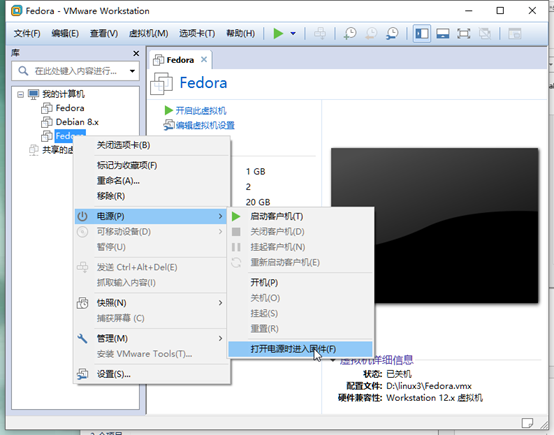
Task: Click the 20 GB disk value
Action: [x=258, y=202]
